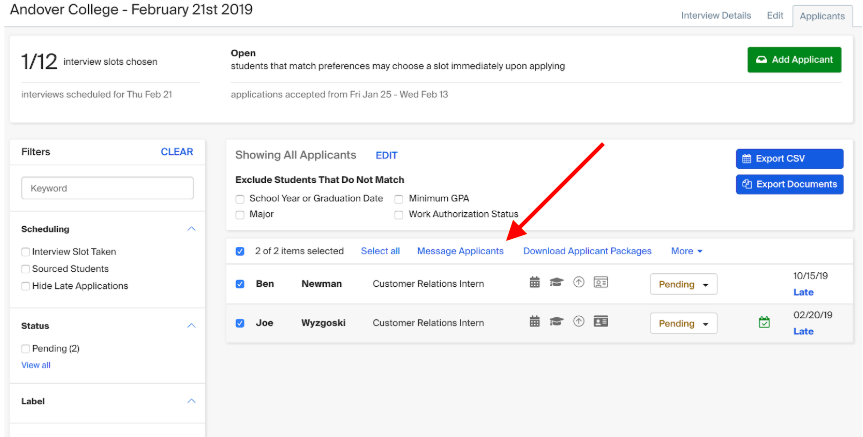This screenshot has width=863, height=437.
Task: Click upload arrow icon for Ben Newman
Action: tap(578, 283)
